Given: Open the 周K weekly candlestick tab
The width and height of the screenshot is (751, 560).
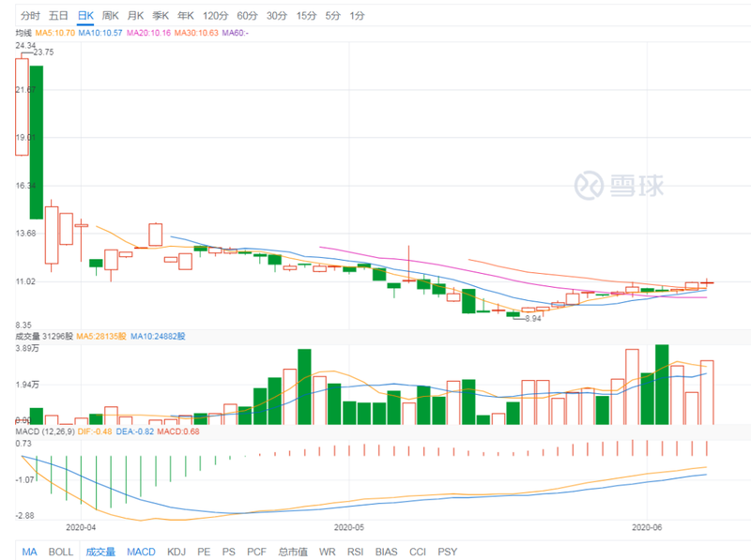Looking at the screenshot, I should click(110, 16).
